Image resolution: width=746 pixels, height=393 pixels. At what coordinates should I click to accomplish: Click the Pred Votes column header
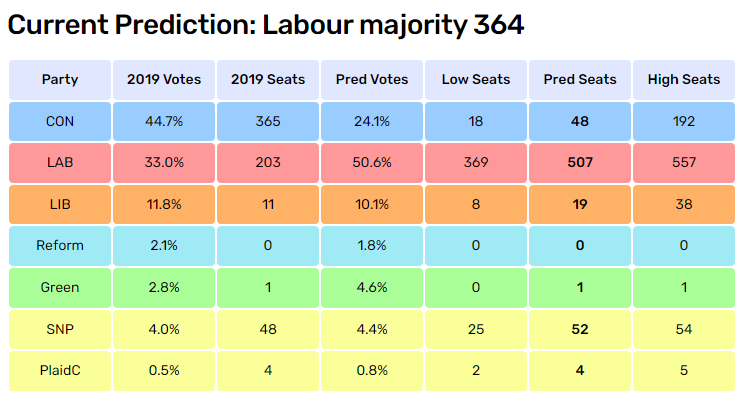pos(372,79)
